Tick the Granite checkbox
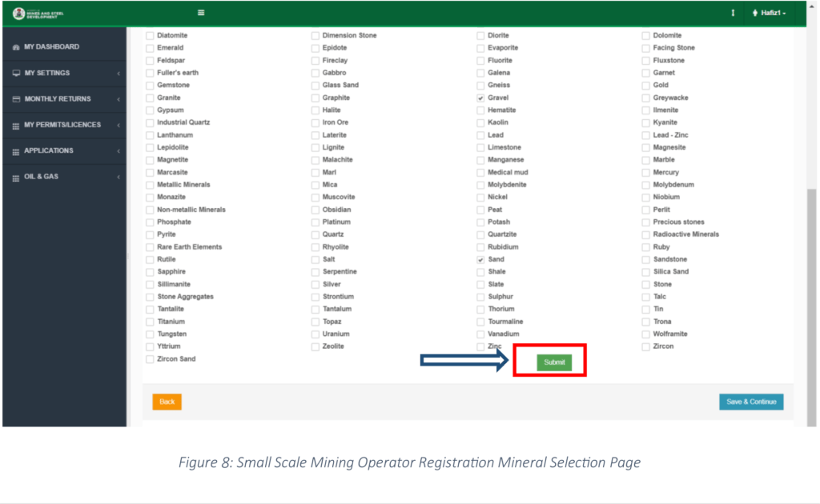 point(150,98)
